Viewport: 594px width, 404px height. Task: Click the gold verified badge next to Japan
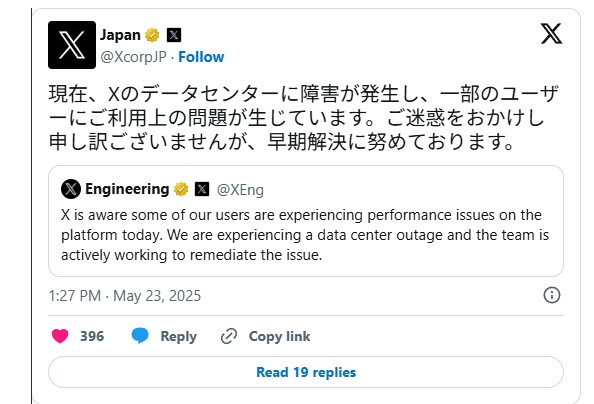point(152,35)
